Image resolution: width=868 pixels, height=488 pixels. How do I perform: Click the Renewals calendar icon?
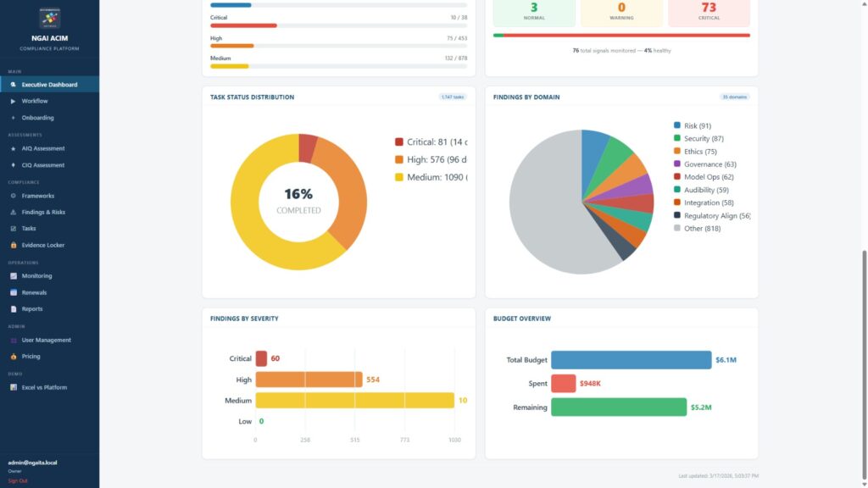point(13,292)
